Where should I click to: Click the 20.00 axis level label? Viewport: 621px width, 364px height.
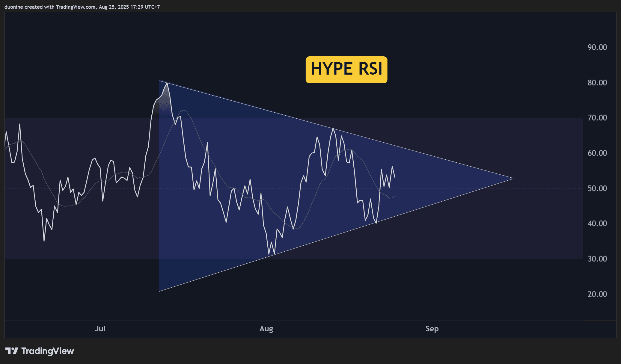click(597, 294)
